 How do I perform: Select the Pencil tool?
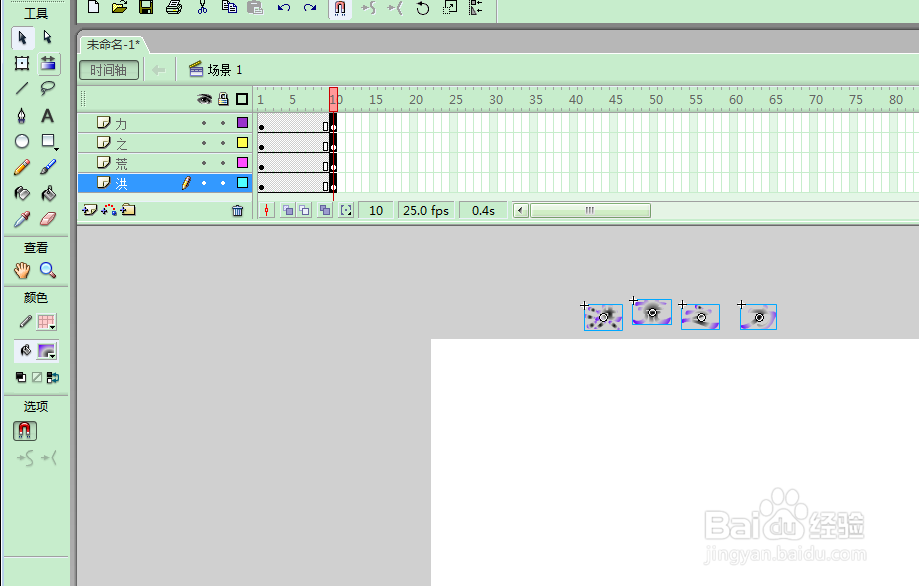pos(22,168)
